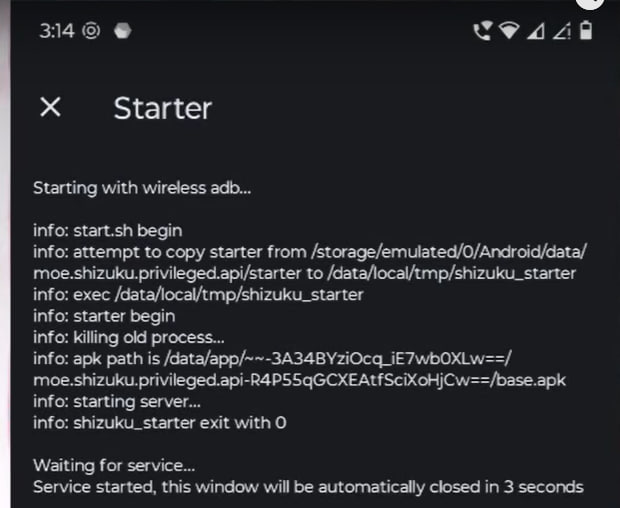The image size is (620, 508).
Task: Tap the battery icon in status bar
Action: (x=586, y=30)
